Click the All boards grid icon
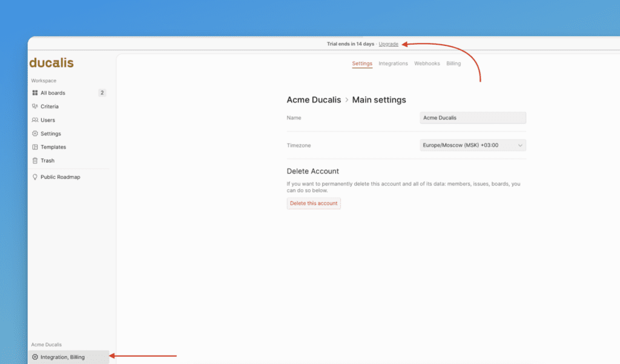This screenshot has width=620, height=364. [x=35, y=93]
